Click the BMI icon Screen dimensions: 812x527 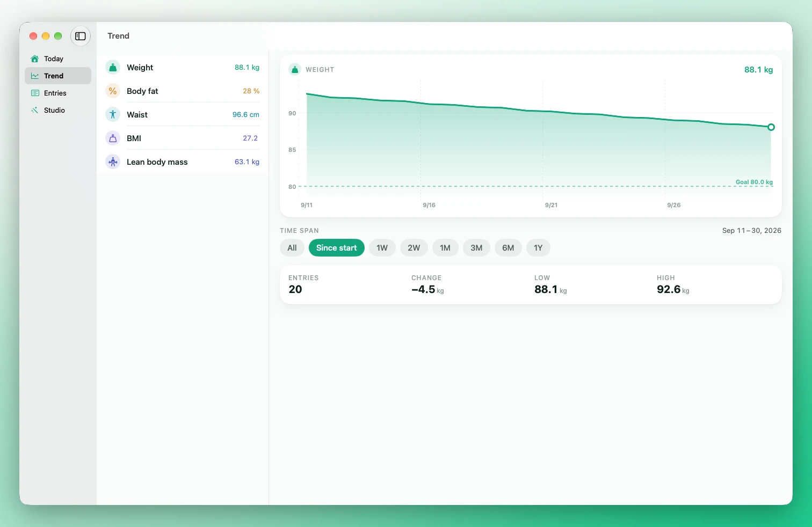pos(113,138)
